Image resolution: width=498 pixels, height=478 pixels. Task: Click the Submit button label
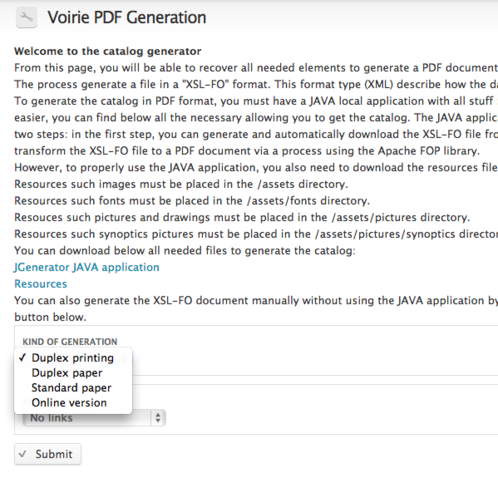tap(54, 454)
